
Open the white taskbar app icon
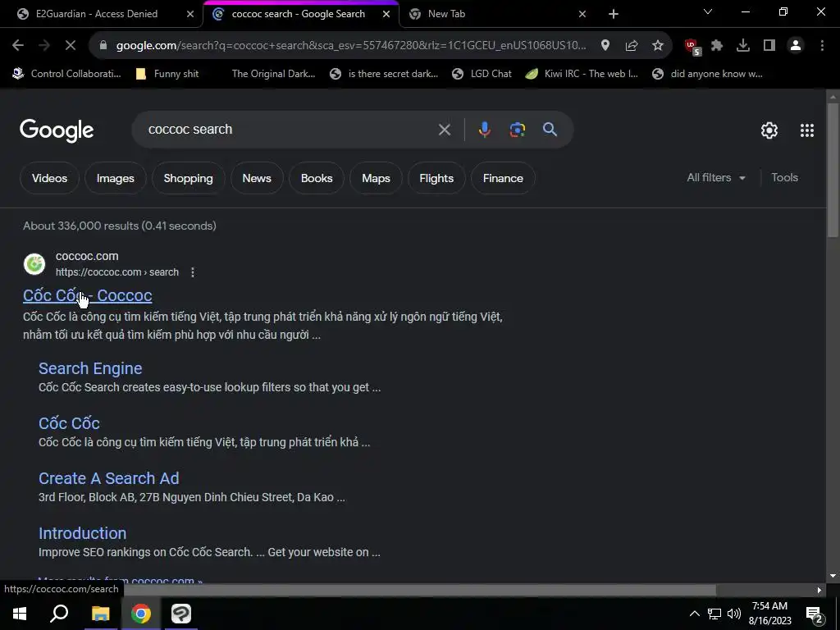point(181,614)
